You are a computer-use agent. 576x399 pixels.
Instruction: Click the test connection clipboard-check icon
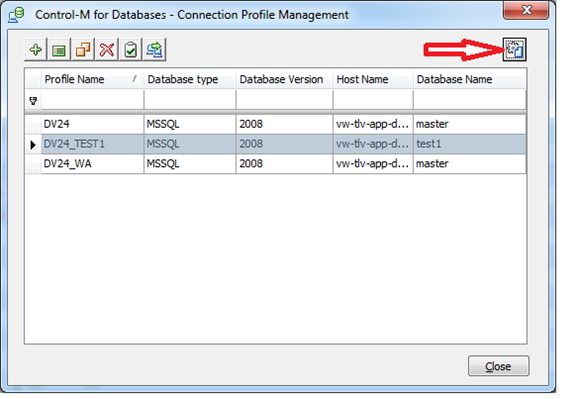point(131,49)
